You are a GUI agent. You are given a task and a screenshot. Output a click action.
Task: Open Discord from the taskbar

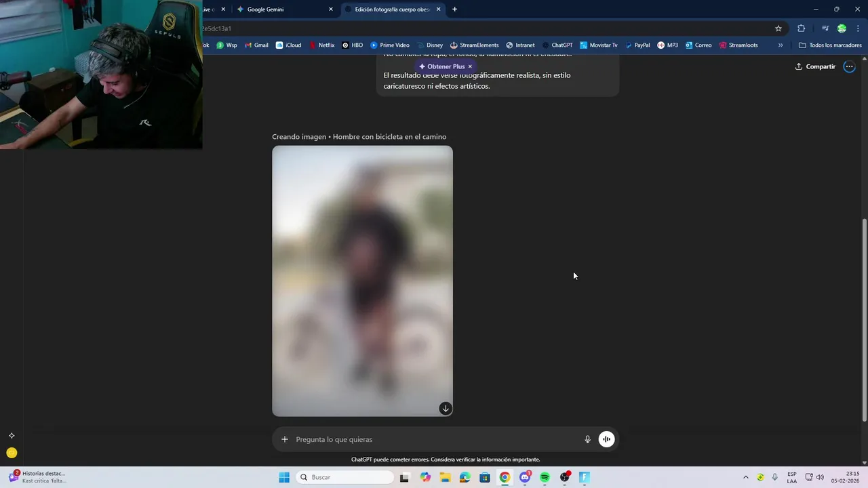pyautogui.click(x=525, y=477)
